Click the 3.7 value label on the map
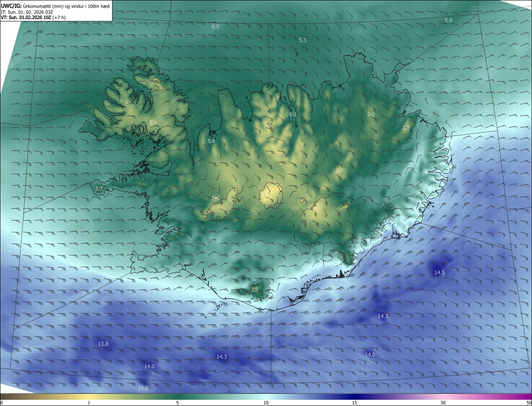Image resolution: width=532 pixels, height=406 pixels. (99, 189)
